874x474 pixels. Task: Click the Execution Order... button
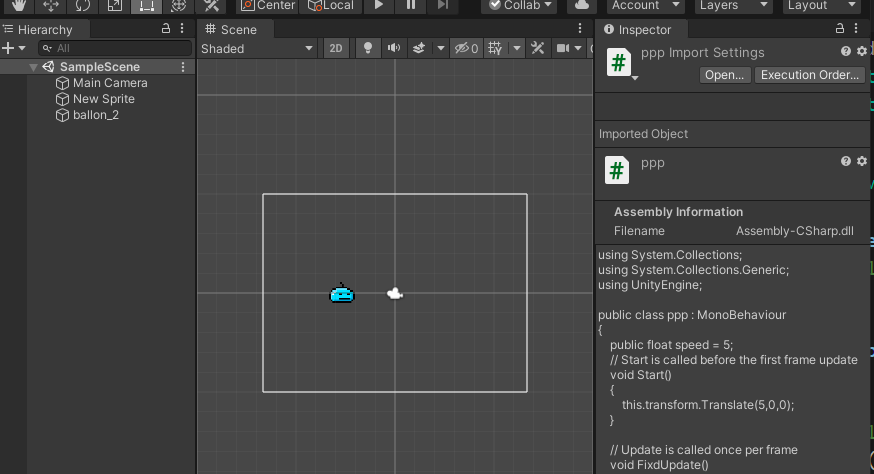click(x=809, y=75)
